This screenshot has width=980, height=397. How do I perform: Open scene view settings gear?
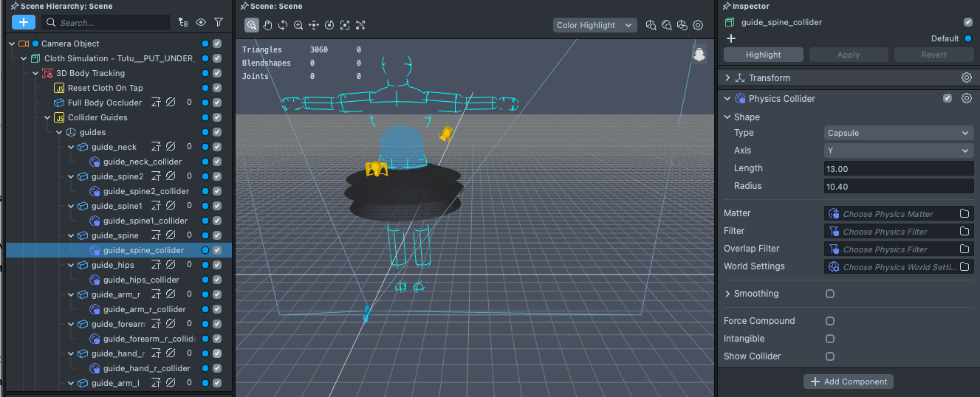(x=698, y=25)
